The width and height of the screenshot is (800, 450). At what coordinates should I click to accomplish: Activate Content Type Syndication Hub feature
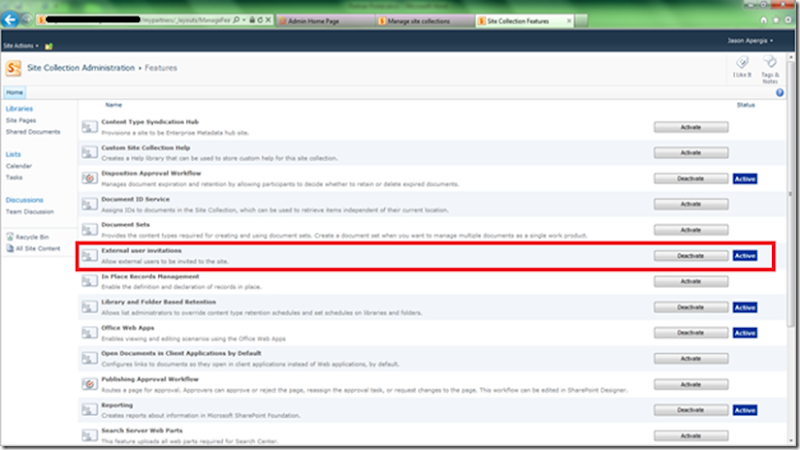691,127
